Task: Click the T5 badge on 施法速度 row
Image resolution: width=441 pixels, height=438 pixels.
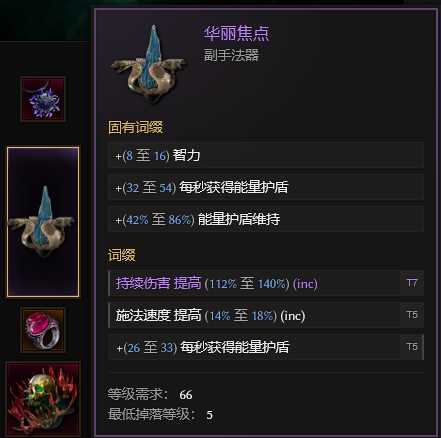Action: point(412,315)
